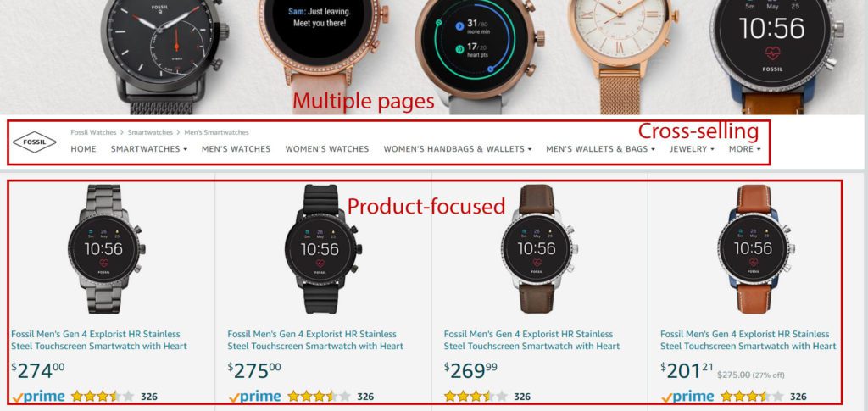Go to the Home menu item
This screenshot has height=411, width=868.
coord(84,149)
